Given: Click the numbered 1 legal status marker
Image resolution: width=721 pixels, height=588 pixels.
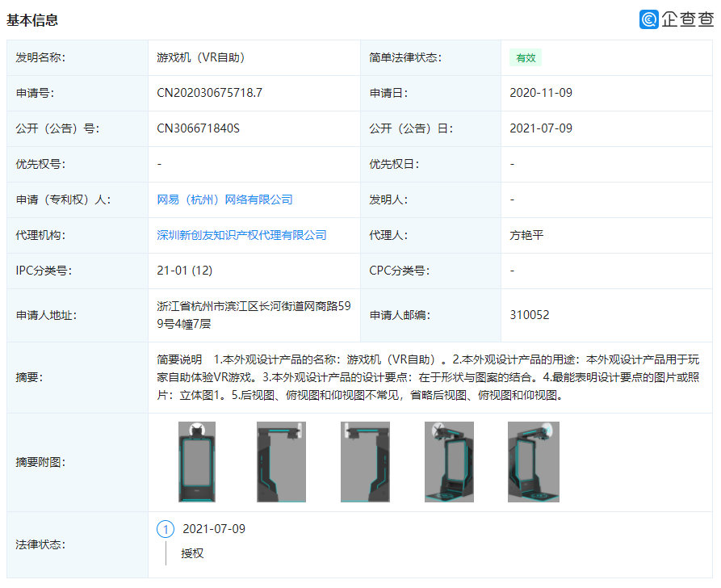Looking at the screenshot, I should pyautogui.click(x=166, y=529).
